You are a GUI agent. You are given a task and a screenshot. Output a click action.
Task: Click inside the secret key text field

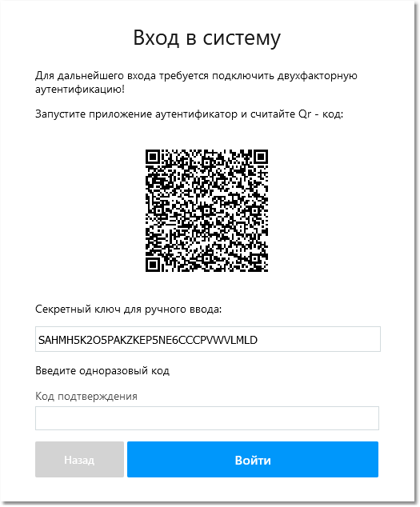pos(208,339)
